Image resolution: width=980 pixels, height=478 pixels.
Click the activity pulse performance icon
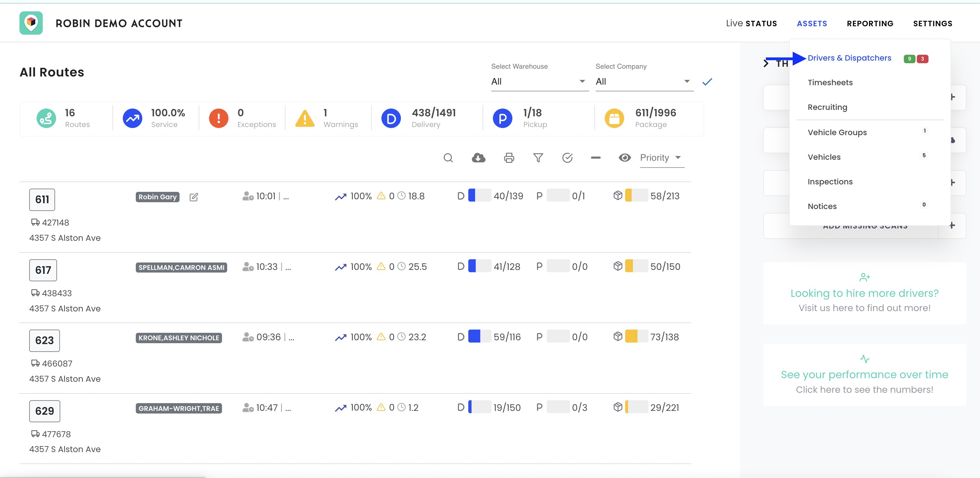[x=864, y=359]
